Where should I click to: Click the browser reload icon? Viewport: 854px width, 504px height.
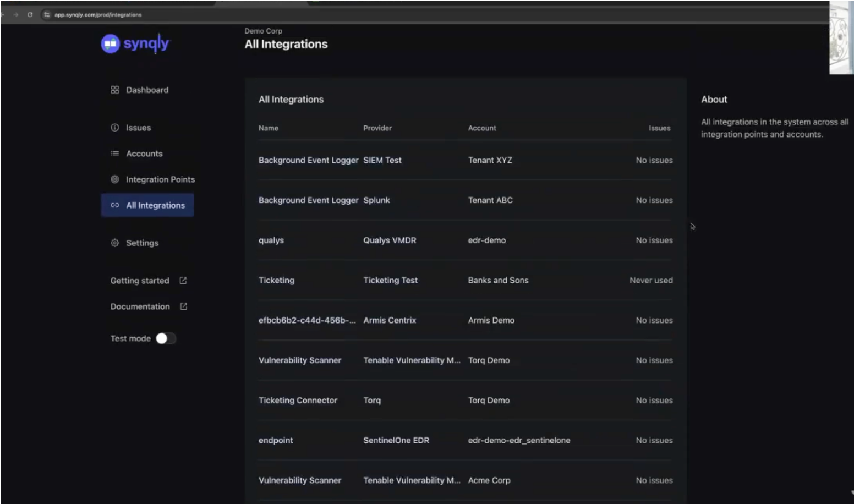[x=30, y=15]
